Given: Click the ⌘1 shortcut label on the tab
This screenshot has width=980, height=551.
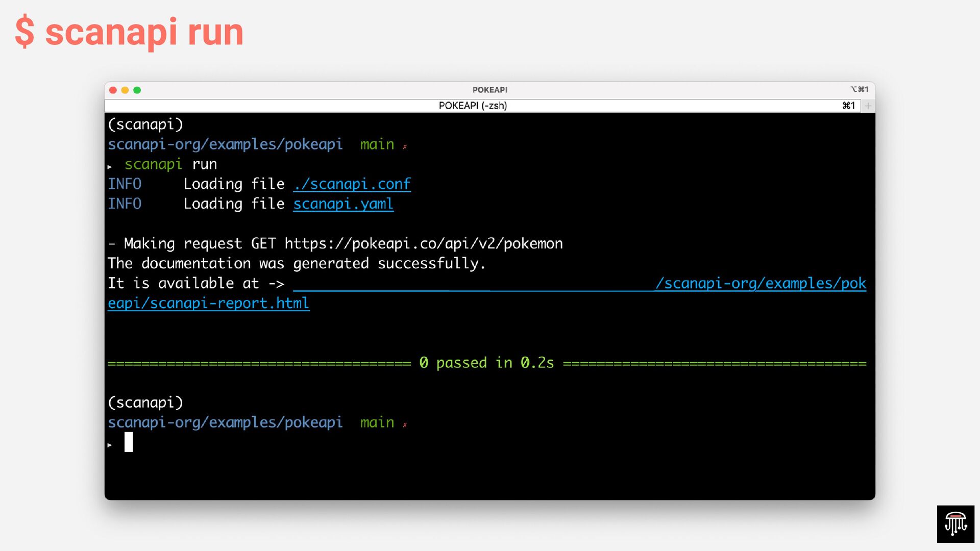Looking at the screenshot, I should point(848,106).
